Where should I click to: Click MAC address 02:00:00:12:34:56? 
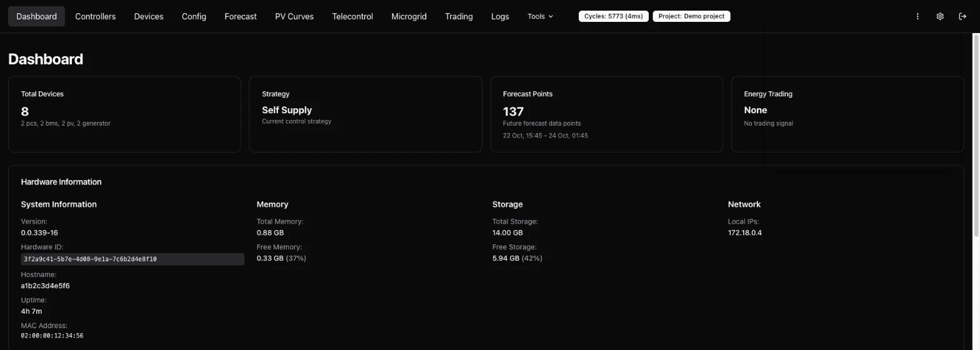pyautogui.click(x=52, y=336)
